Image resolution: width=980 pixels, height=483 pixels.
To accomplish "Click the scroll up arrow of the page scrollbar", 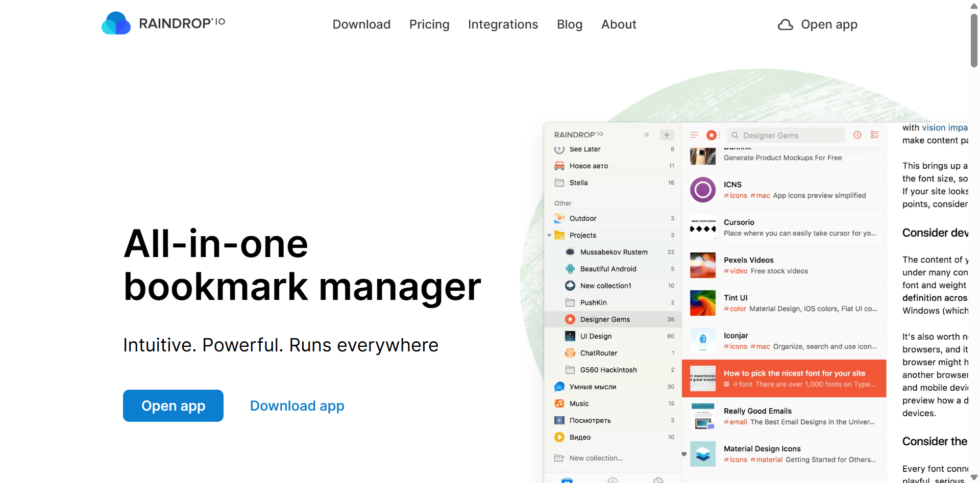I will (974, 6).
